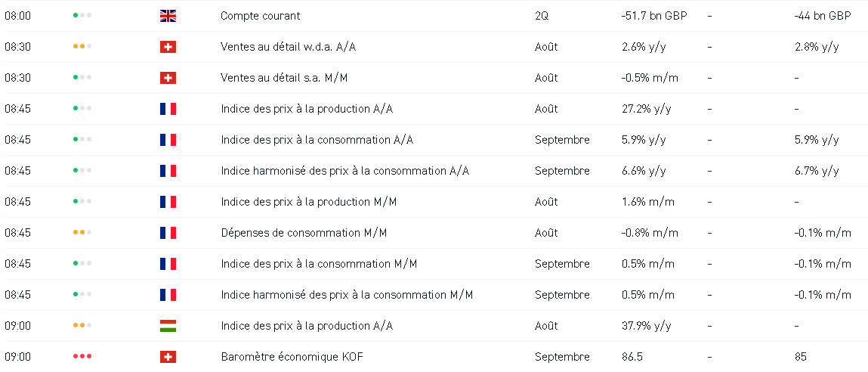Click the United Kingdom flag icon
The image size is (868, 372).
[168, 16]
